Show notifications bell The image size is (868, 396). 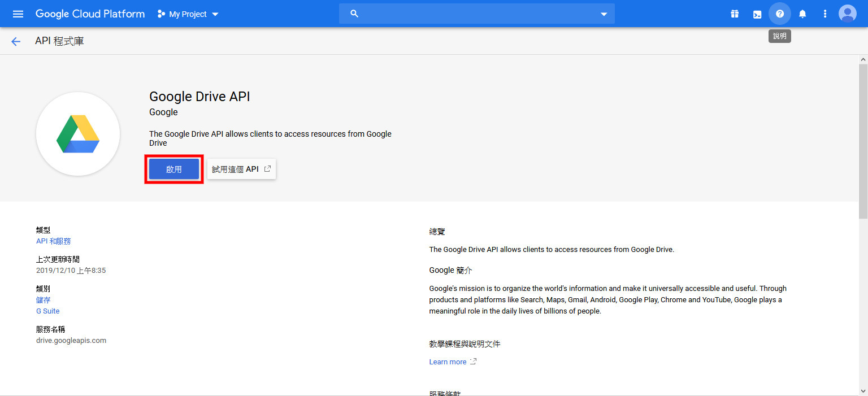coord(802,14)
